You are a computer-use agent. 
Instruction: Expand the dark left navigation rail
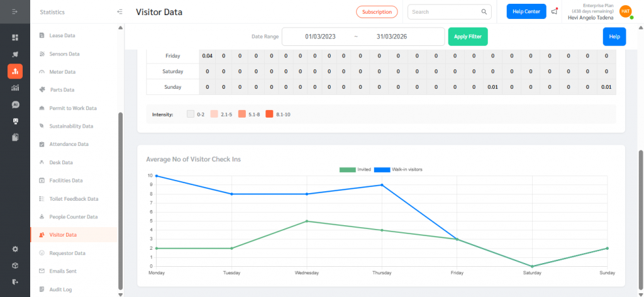pos(15,12)
